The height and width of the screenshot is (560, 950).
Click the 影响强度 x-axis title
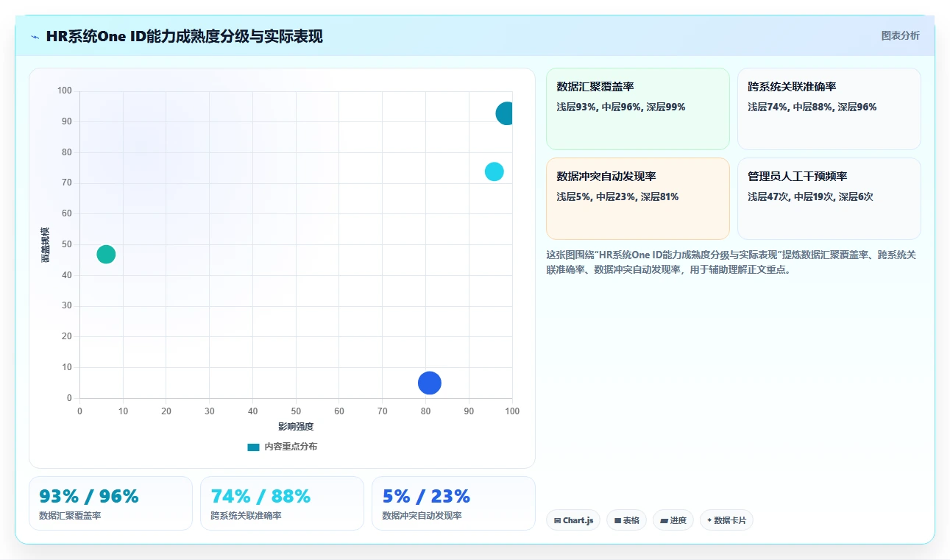[296, 427]
